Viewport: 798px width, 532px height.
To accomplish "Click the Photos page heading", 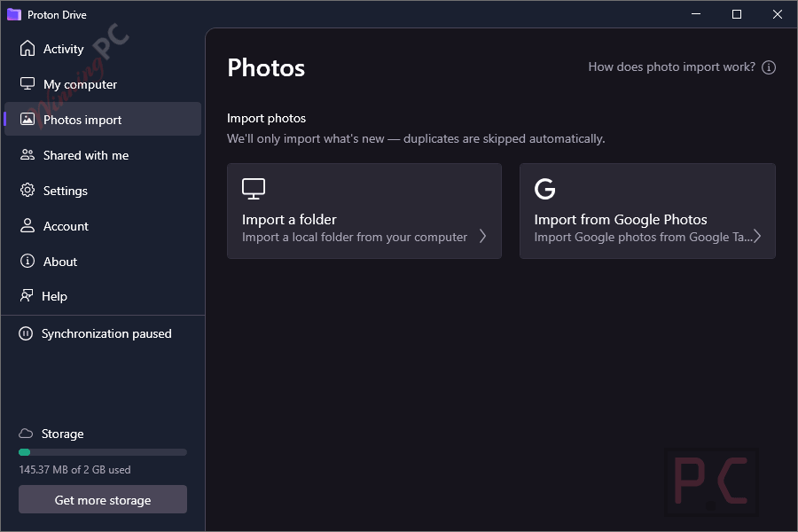I will pos(266,67).
